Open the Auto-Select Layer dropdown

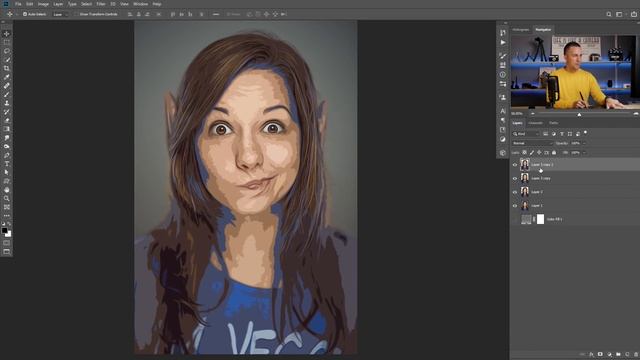60,14
